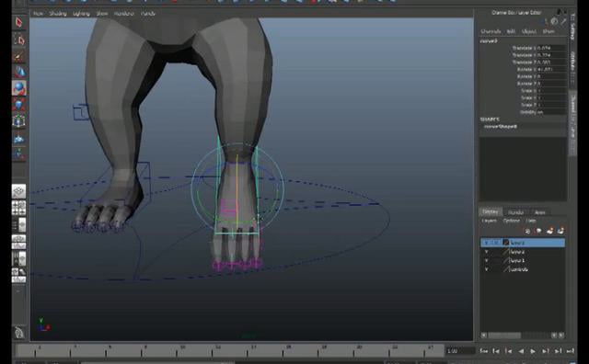Go to the previous keyframe
The width and height of the screenshot is (589, 364).
[508, 351]
